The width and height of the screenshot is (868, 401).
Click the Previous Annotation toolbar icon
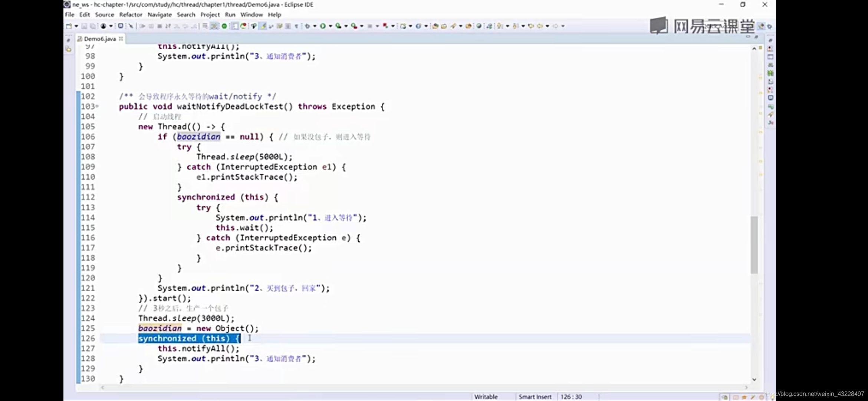[516, 26]
